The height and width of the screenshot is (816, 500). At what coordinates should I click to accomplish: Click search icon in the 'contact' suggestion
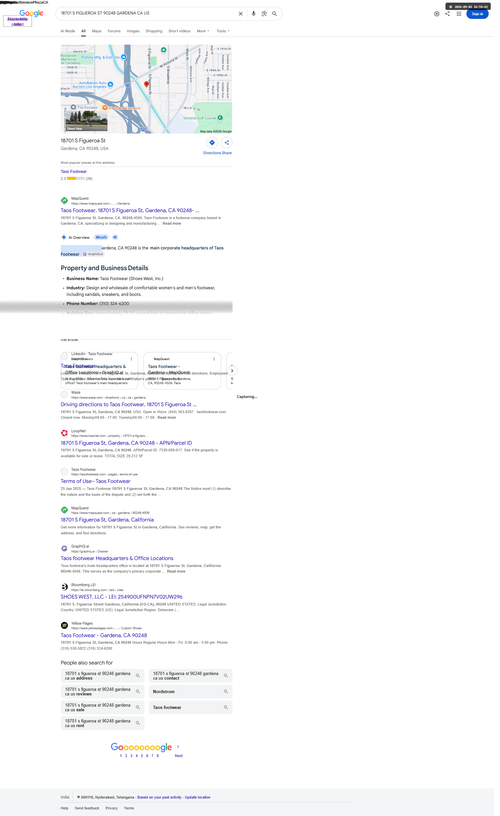point(226,675)
